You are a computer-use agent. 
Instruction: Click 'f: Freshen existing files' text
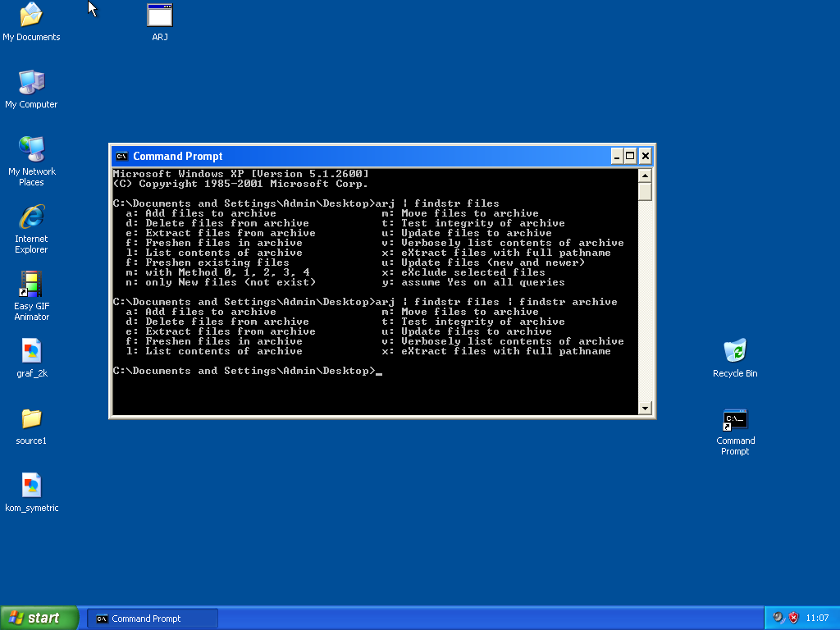coord(208,262)
